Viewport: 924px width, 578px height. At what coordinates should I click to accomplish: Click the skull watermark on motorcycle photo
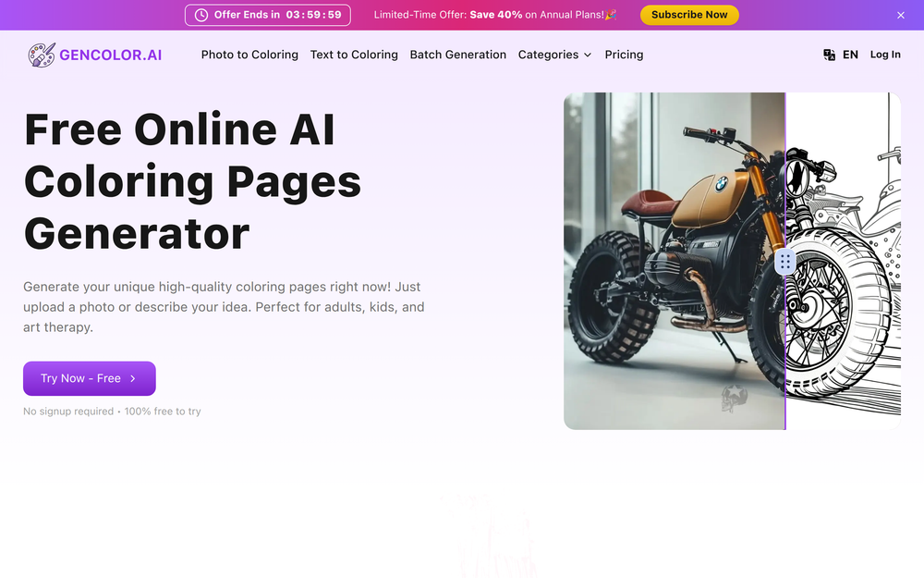(735, 398)
